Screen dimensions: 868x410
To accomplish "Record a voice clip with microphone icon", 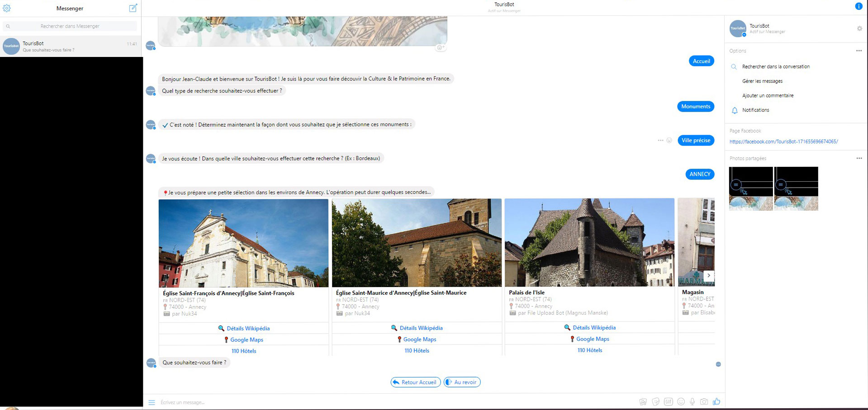I will [692, 402].
